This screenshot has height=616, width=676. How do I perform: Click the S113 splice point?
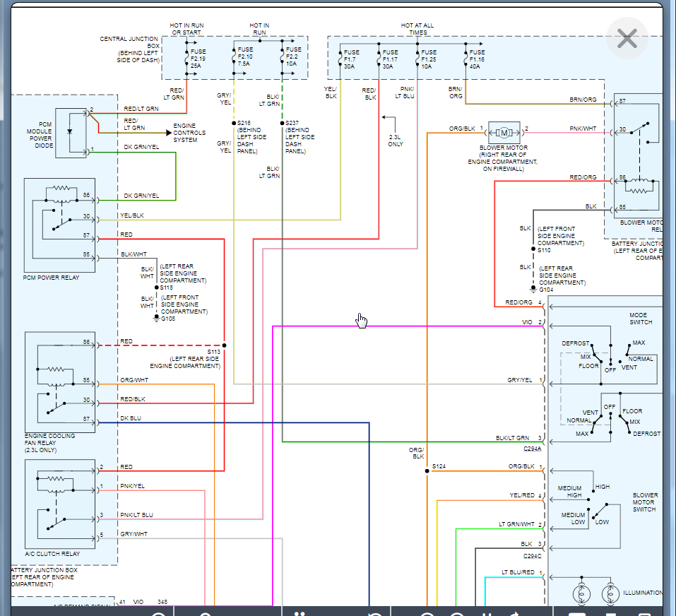pos(225,345)
